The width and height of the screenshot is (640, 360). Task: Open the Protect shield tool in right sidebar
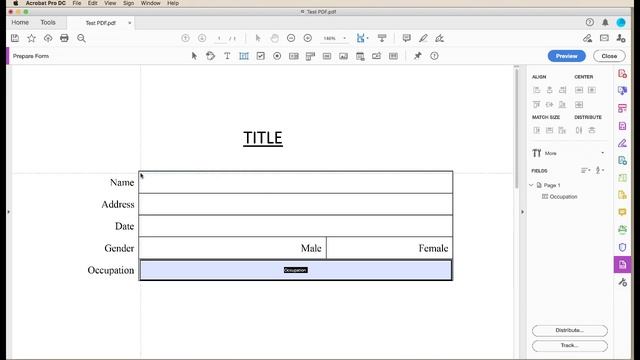point(622,247)
